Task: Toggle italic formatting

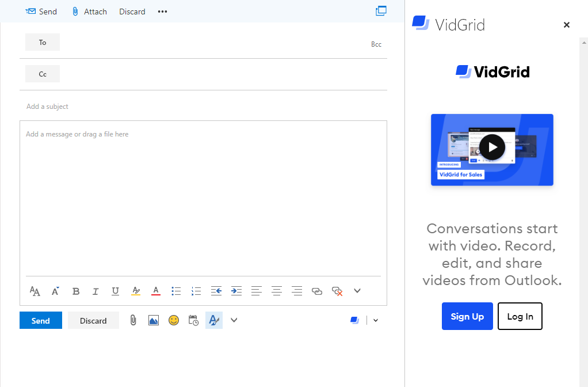Action: click(x=96, y=291)
